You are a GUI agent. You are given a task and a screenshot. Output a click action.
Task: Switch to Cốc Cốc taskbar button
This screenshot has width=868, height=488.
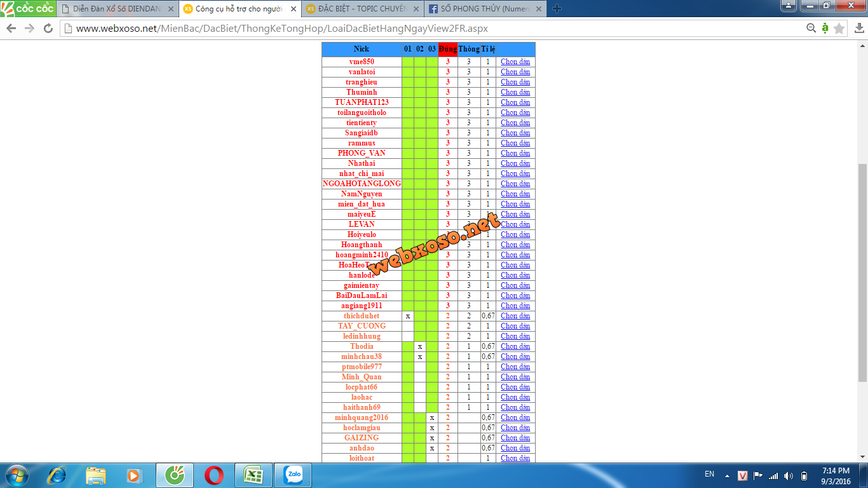click(175, 475)
